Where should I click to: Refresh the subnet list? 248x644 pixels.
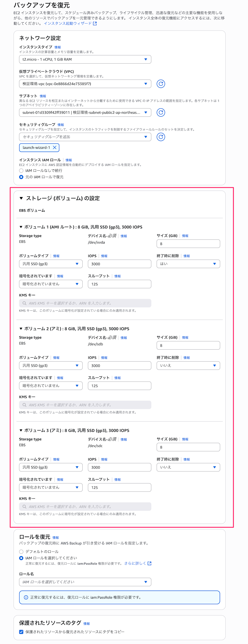tap(161, 112)
